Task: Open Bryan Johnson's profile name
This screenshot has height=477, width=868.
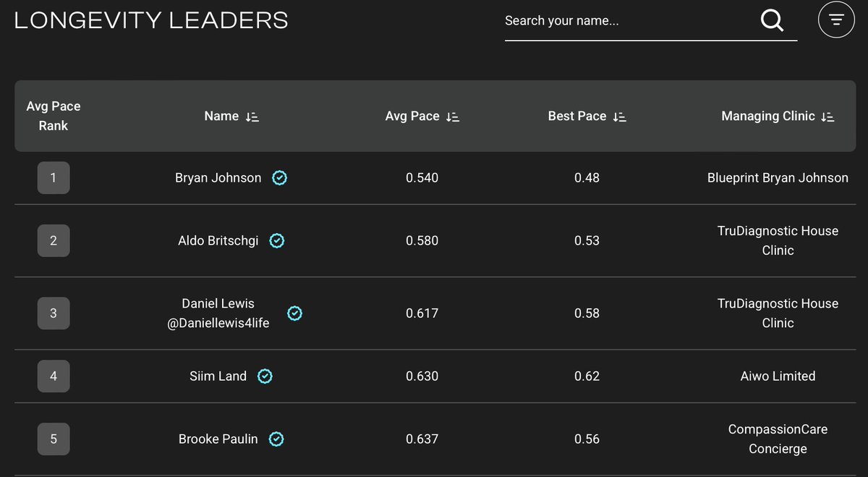Action: click(218, 177)
